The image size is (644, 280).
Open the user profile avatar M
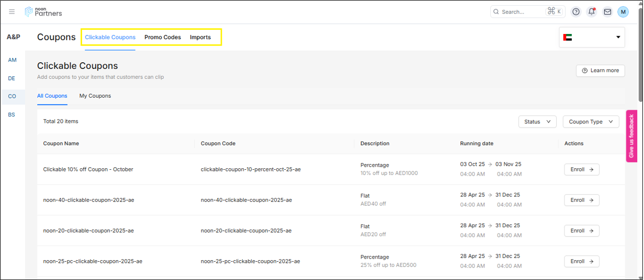pyautogui.click(x=623, y=11)
